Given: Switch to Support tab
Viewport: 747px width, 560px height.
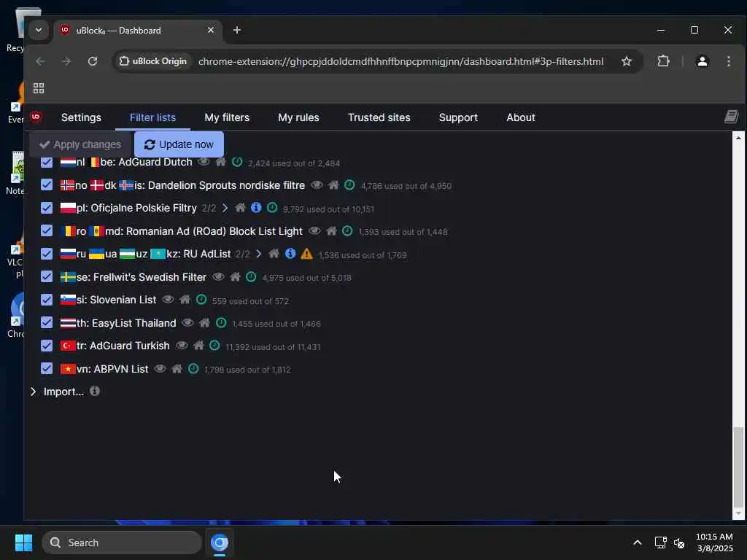Looking at the screenshot, I should click(458, 117).
